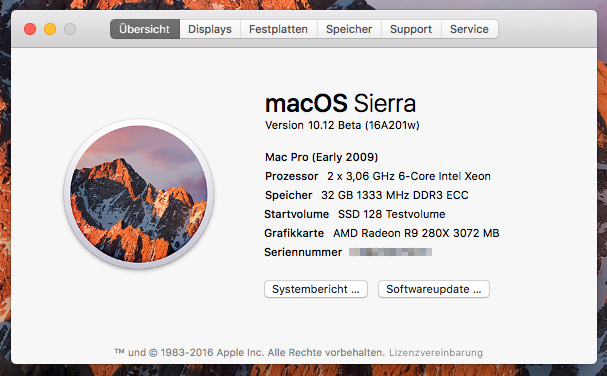Viewport: 607px width, 376px height.
Task: Click the greyed-out zoom window button
Action: click(x=70, y=29)
